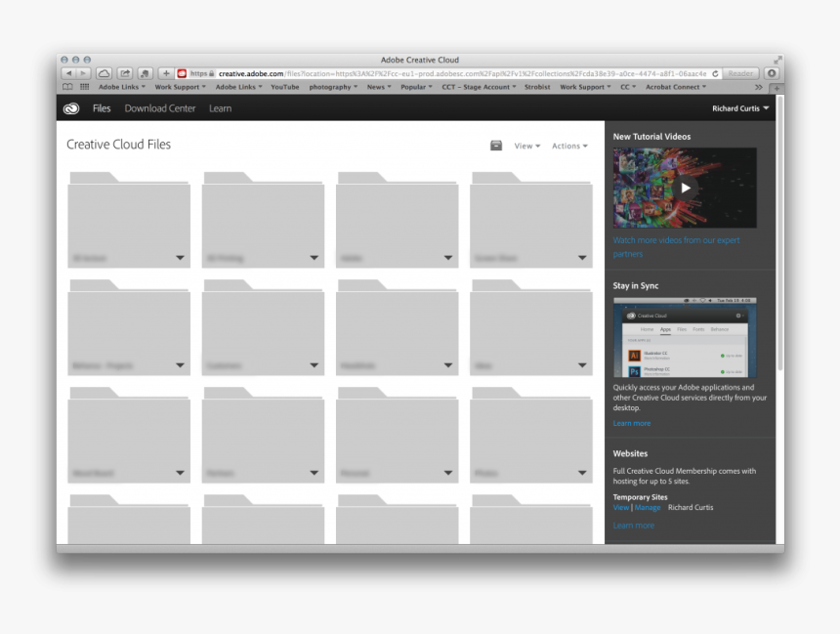This screenshot has width=840, height=634.
Task: Open the iCloud Tabs cloud button
Action: pos(104,73)
